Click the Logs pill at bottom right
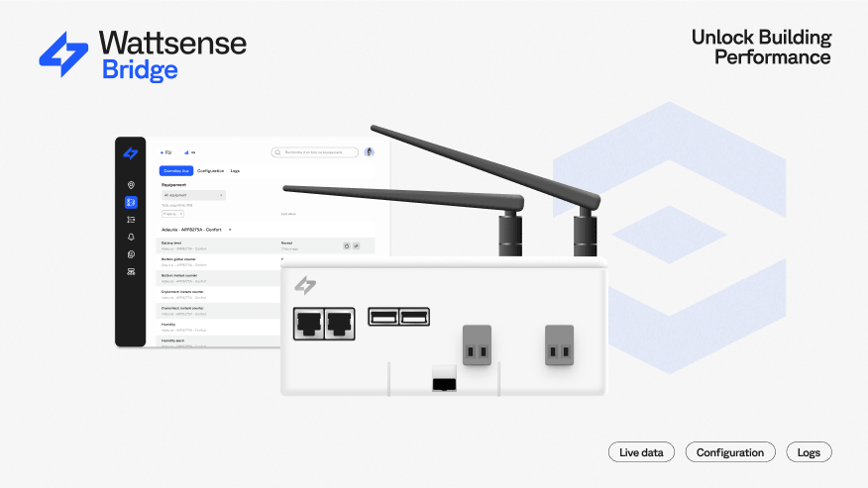Screen dimensions: 868x488 (809, 452)
